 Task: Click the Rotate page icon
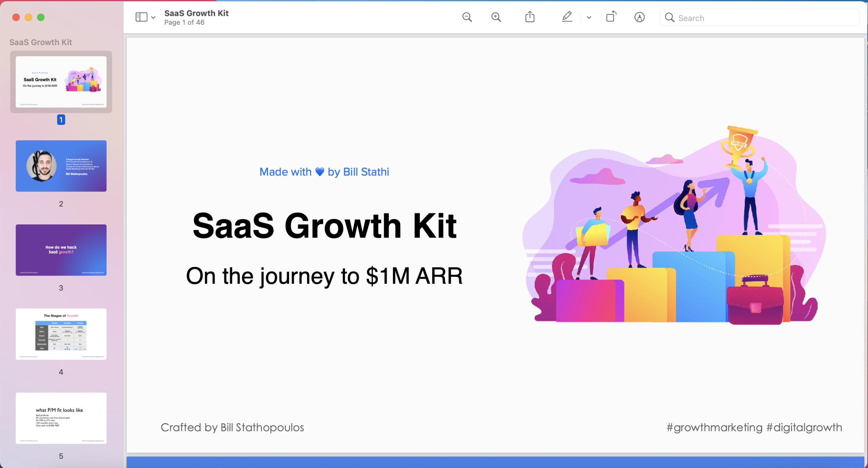coord(611,17)
